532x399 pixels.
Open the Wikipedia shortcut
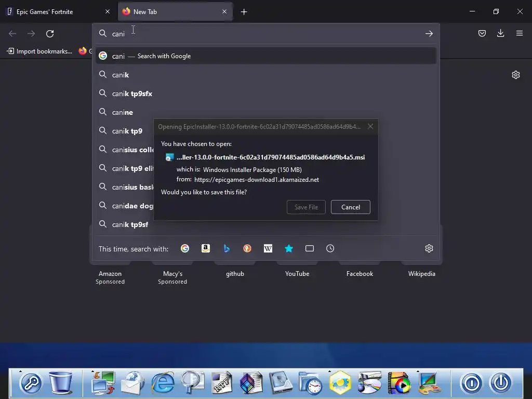tap(422, 274)
